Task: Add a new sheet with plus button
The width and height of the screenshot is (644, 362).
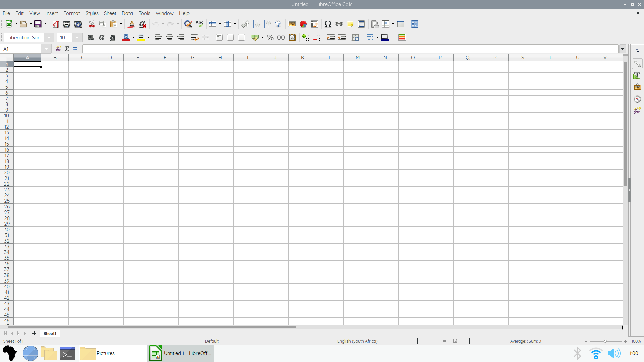Action: (34, 333)
